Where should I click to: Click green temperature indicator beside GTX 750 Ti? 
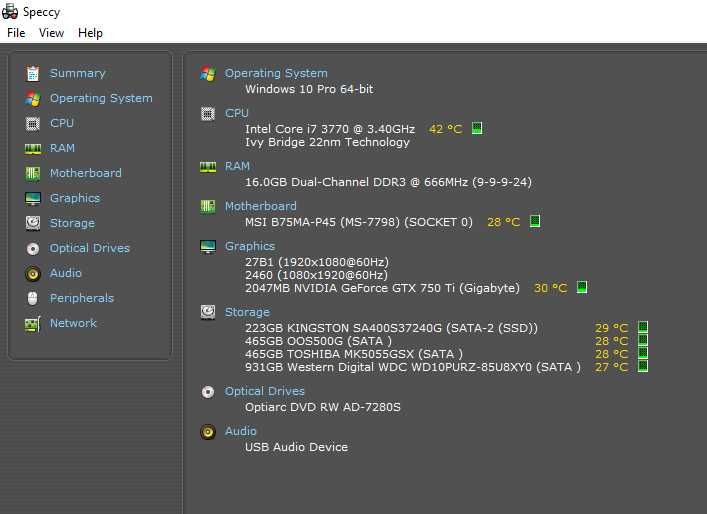(582, 287)
